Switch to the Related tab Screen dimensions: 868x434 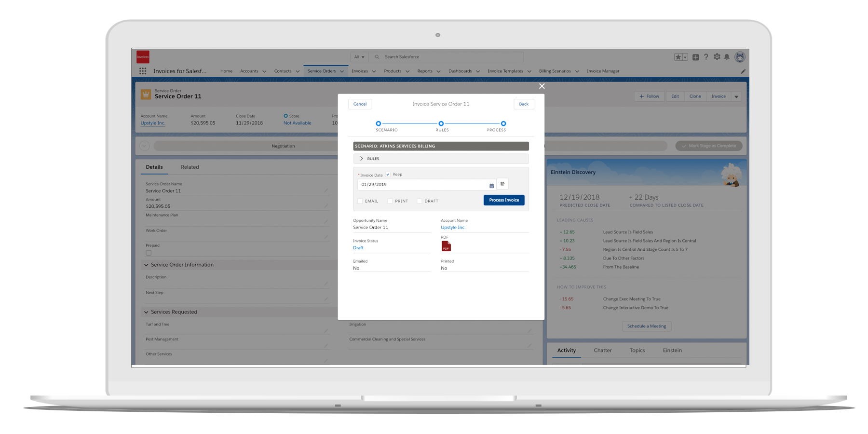click(x=190, y=167)
